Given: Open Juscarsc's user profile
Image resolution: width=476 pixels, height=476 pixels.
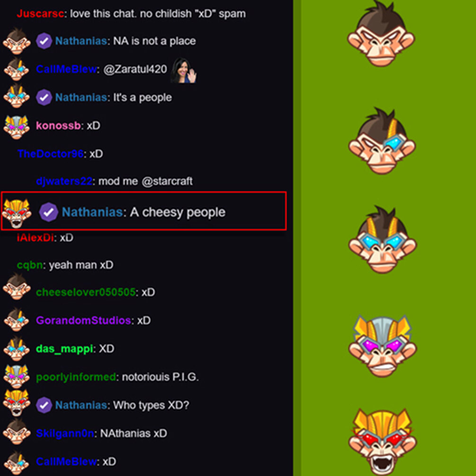Looking at the screenshot, I should pyautogui.click(x=40, y=14).
